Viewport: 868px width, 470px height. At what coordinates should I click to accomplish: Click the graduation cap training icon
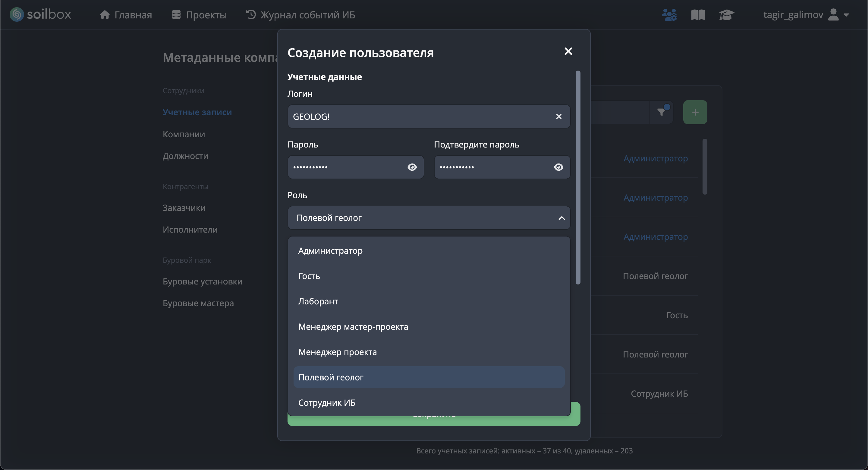[726, 14]
